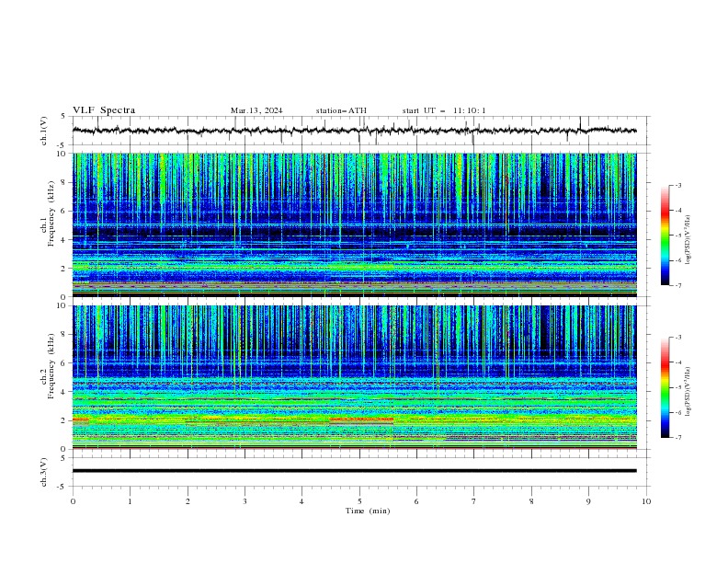728x563 pixels.
Task: Click the "2" tick on the time axis
Action: 188,501
